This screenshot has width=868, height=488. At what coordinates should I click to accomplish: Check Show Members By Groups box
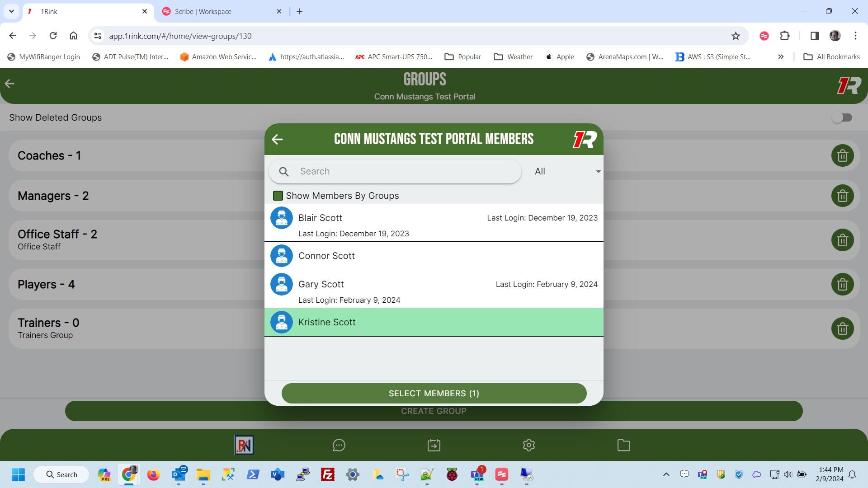pyautogui.click(x=278, y=196)
